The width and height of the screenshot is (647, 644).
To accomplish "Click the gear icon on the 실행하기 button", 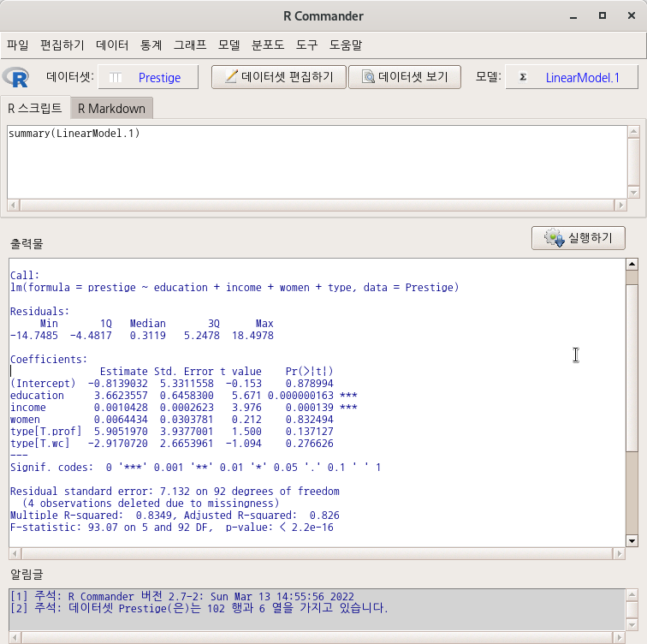I will [554, 238].
